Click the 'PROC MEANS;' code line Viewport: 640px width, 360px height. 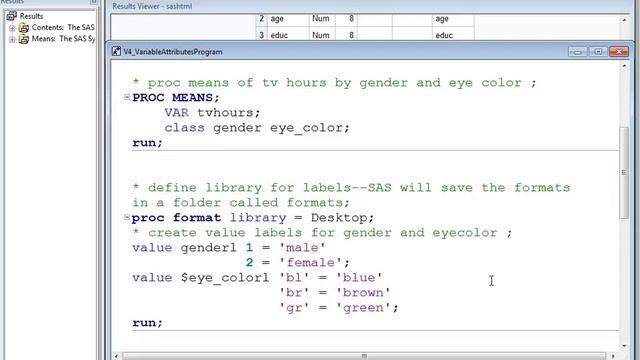(176, 98)
